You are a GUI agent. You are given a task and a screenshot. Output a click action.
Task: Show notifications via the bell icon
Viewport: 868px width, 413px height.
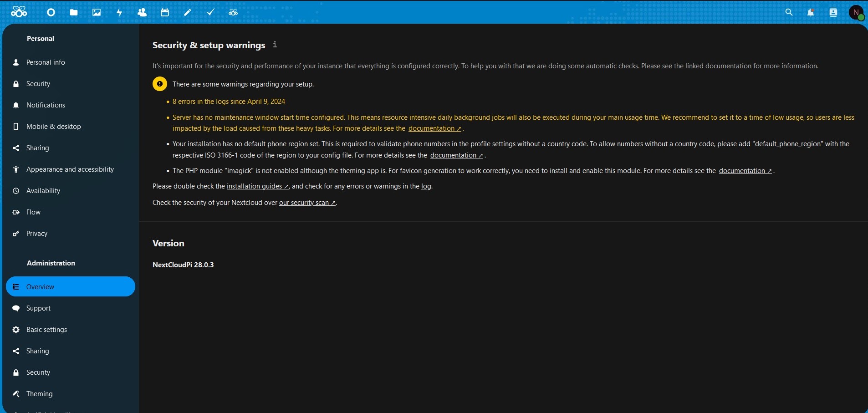click(811, 13)
